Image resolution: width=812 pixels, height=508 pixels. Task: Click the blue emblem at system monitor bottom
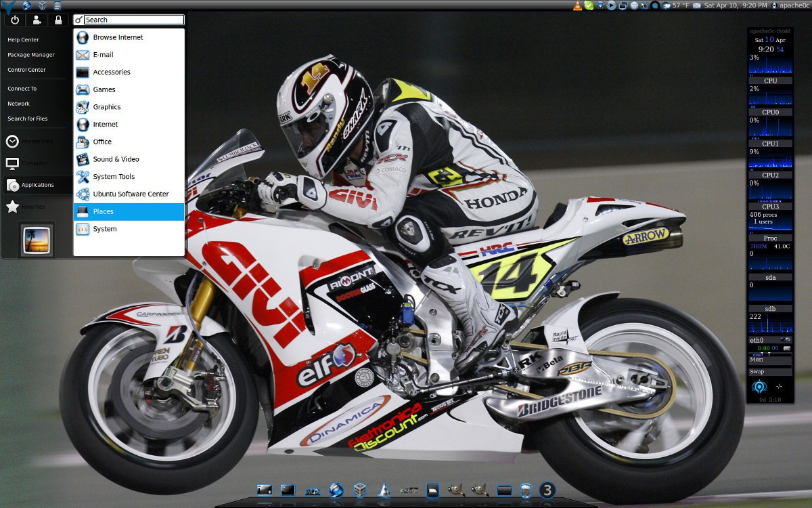(759, 387)
